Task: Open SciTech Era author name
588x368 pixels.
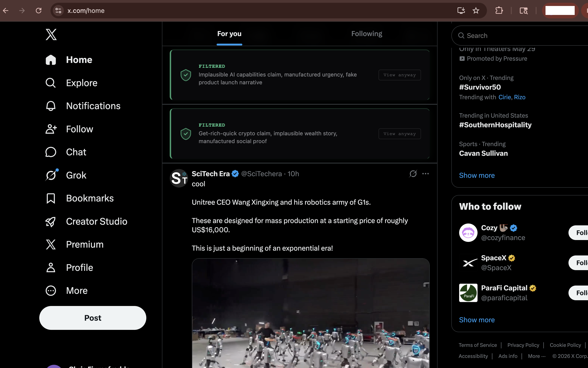Action: click(x=211, y=174)
